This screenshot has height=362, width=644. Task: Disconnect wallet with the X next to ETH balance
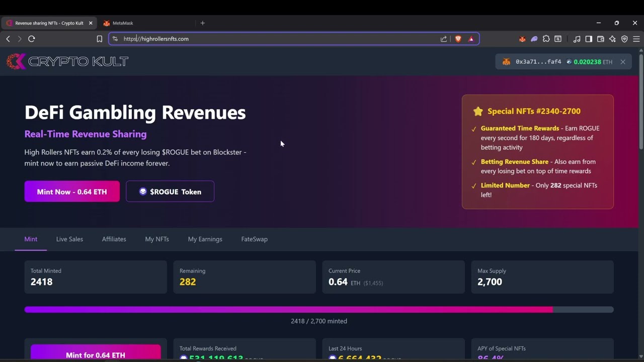click(x=623, y=62)
